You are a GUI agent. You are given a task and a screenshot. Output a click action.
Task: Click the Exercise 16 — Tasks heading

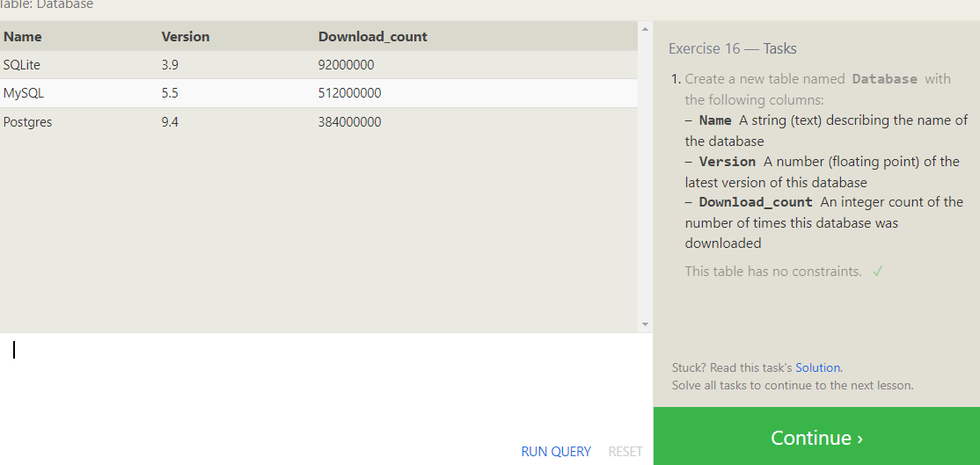pos(733,48)
